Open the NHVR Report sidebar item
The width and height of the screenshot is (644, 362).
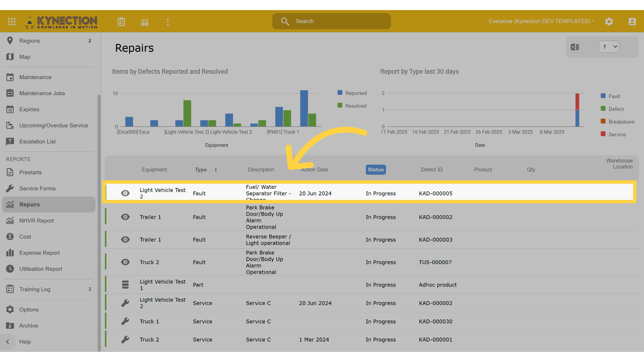pyautogui.click(x=36, y=221)
